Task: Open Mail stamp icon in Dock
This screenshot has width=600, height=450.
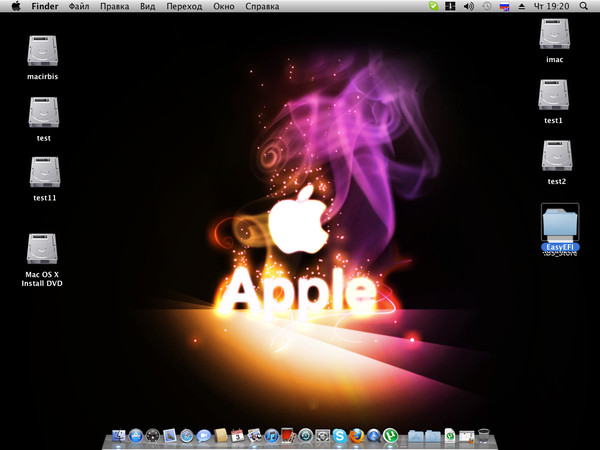Action: (169, 435)
